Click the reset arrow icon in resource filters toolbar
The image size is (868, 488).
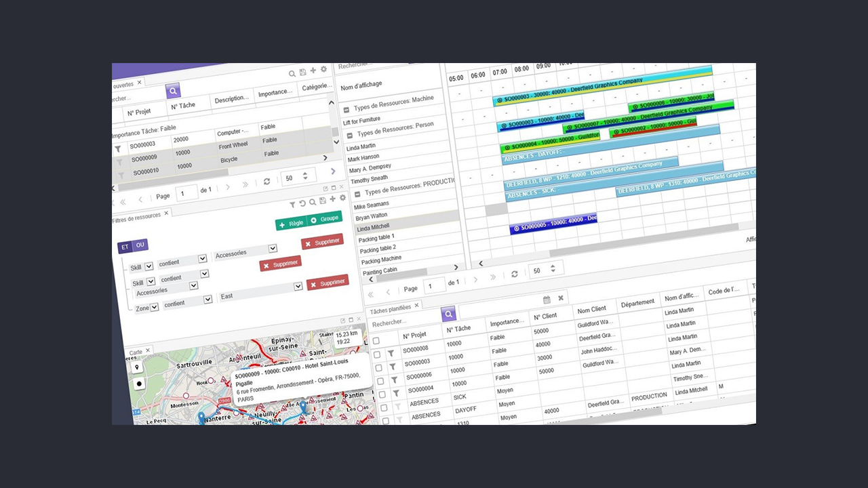point(302,203)
